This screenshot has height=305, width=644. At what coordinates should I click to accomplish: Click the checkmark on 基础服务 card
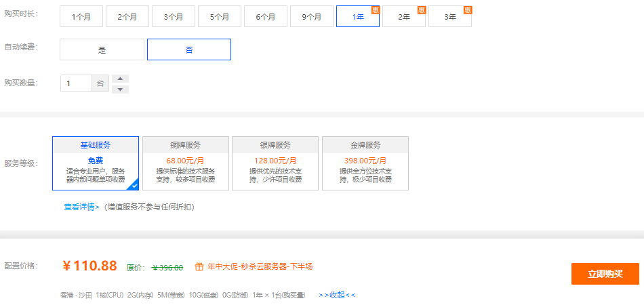[134, 186]
